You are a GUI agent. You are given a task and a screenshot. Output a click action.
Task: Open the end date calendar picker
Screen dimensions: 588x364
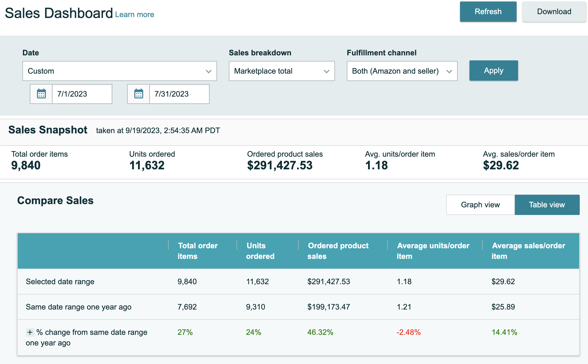pos(139,94)
